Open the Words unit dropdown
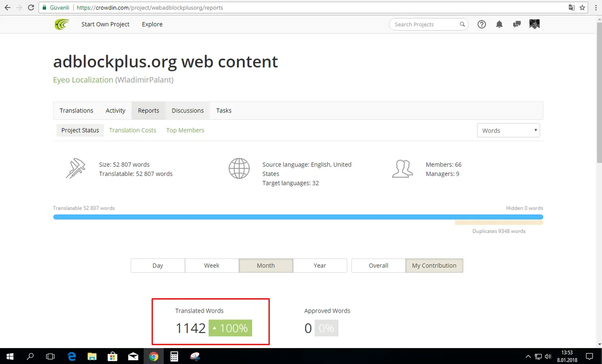602x364 pixels. tap(508, 130)
